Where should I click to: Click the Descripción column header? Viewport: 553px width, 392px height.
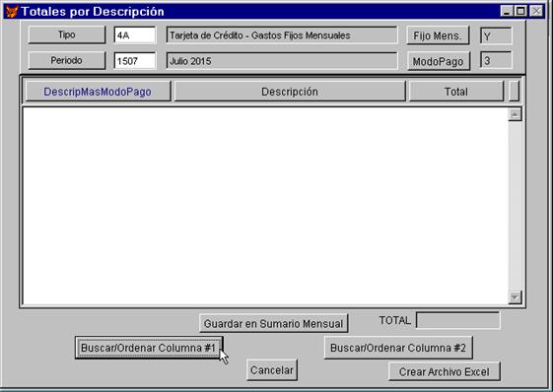pos(290,92)
